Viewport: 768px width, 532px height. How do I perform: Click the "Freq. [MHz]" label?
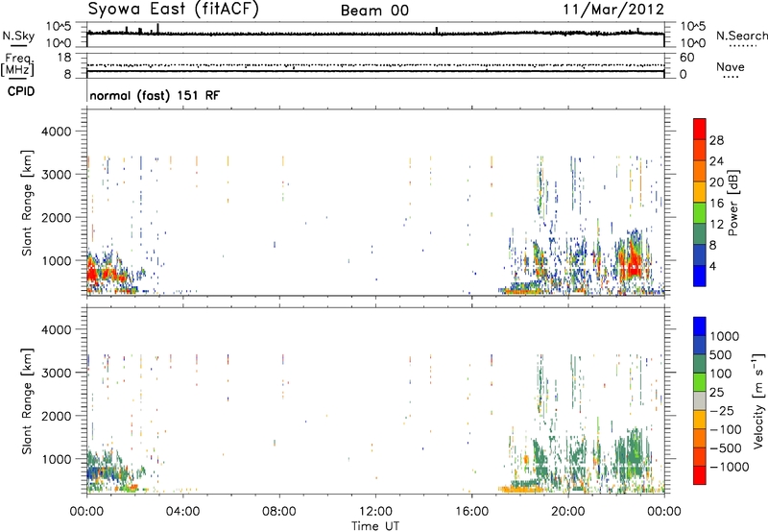17,64
